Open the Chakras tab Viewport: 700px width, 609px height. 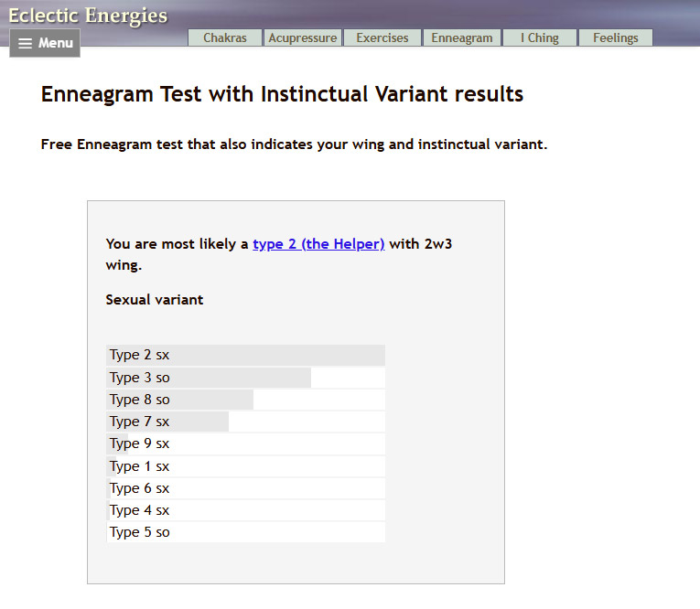(224, 37)
